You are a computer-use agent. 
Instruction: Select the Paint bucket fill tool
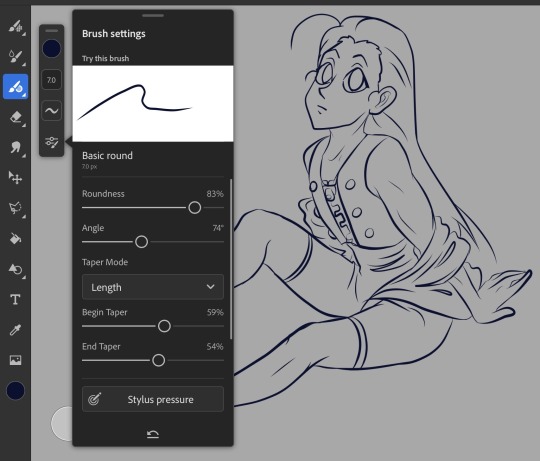point(15,238)
